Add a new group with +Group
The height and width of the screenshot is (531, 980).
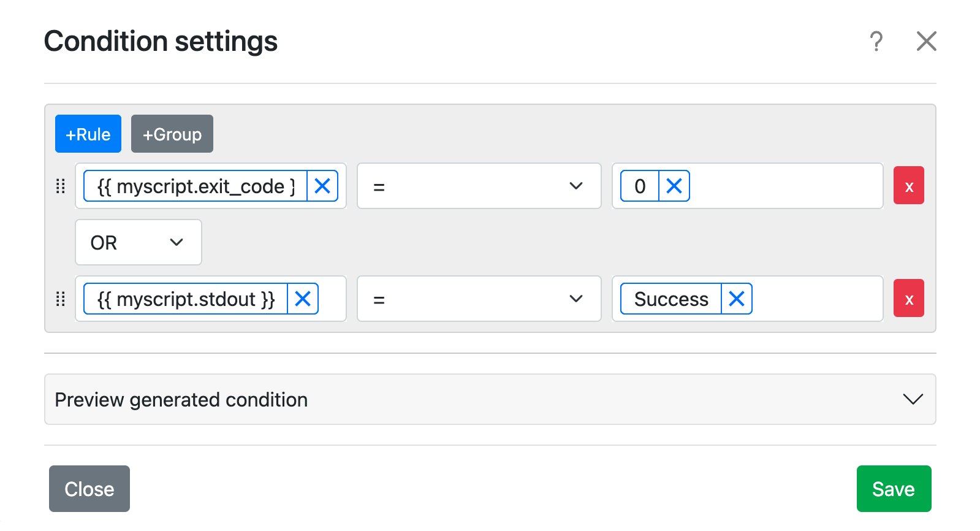[x=172, y=134]
